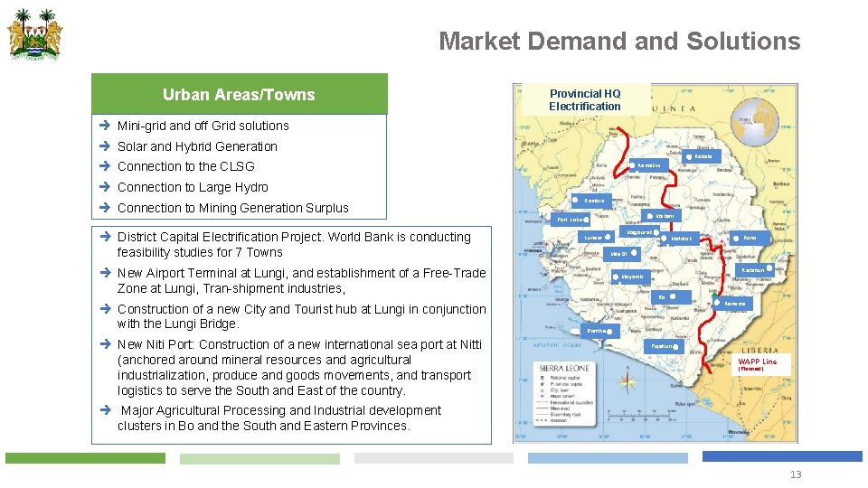Click the Lunsar label on the map
868x488 pixels.
click(x=596, y=238)
